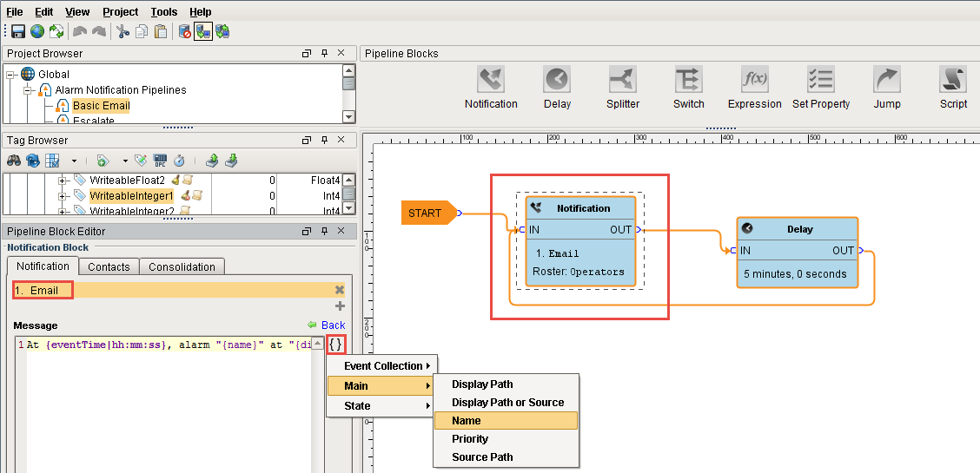Image resolution: width=980 pixels, height=473 pixels.
Task: Collapse the Global tree node
Action: [11, 75]
